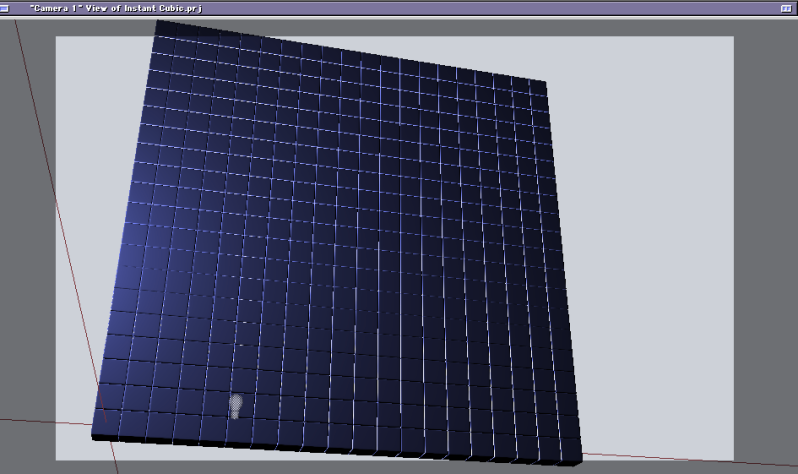
Task: Select the blue cubic grid at its center
Action: (x=340, y=240)
